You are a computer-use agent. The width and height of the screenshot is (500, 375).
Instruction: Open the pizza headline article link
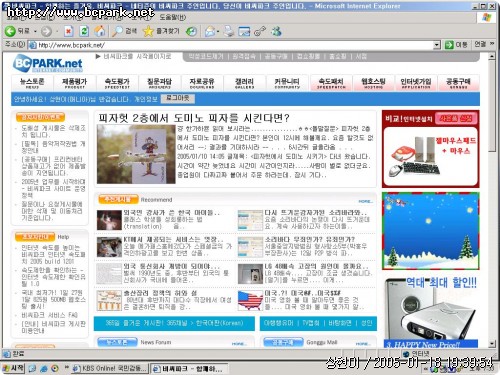click(x=194, y=118)
